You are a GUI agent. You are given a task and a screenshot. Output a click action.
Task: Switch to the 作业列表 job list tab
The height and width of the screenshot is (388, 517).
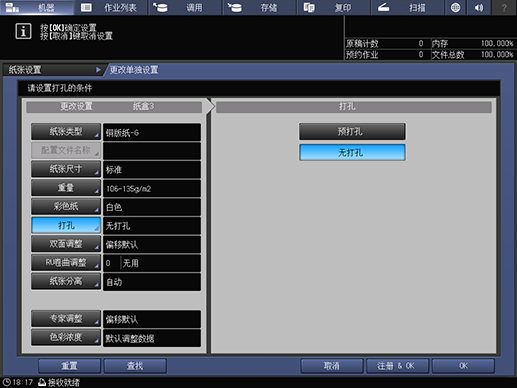pos(111,7)
